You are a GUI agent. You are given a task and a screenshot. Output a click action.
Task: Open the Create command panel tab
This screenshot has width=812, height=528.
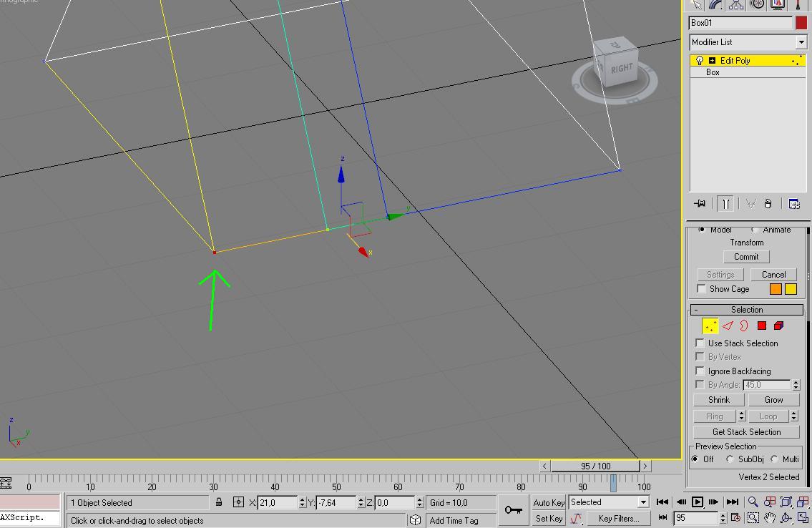click(695, 5)
